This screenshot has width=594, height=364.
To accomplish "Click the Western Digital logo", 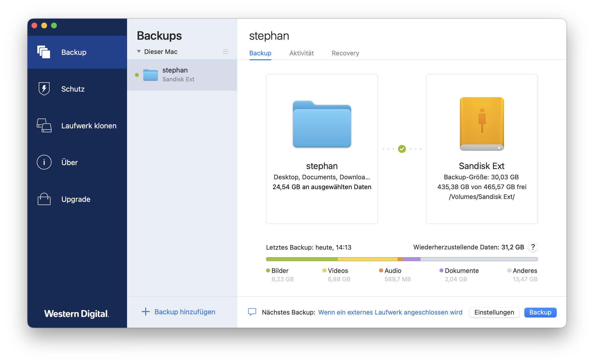I will click(77, 314).
